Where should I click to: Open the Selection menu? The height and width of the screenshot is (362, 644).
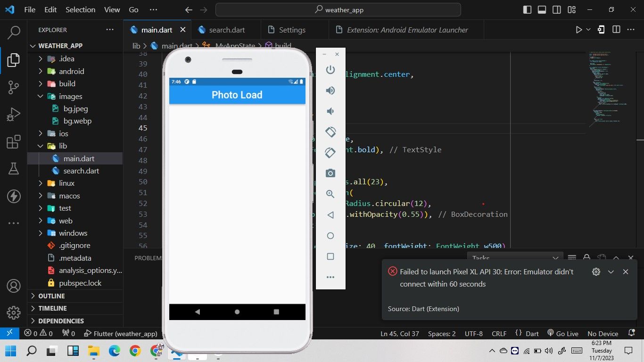[80, 9]
